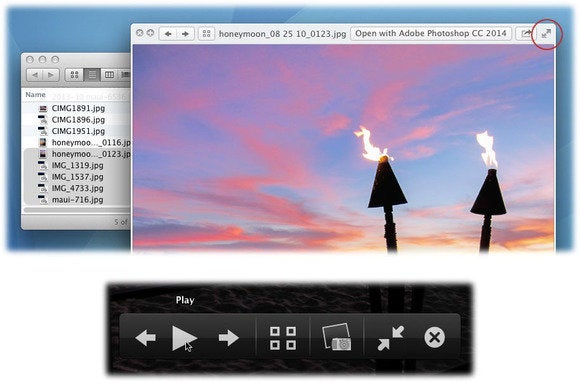Click the filename title honeymoon_08 25 10_0123.jpg
Viewport: 580px width, 382px height.
(x=282, y=34)
